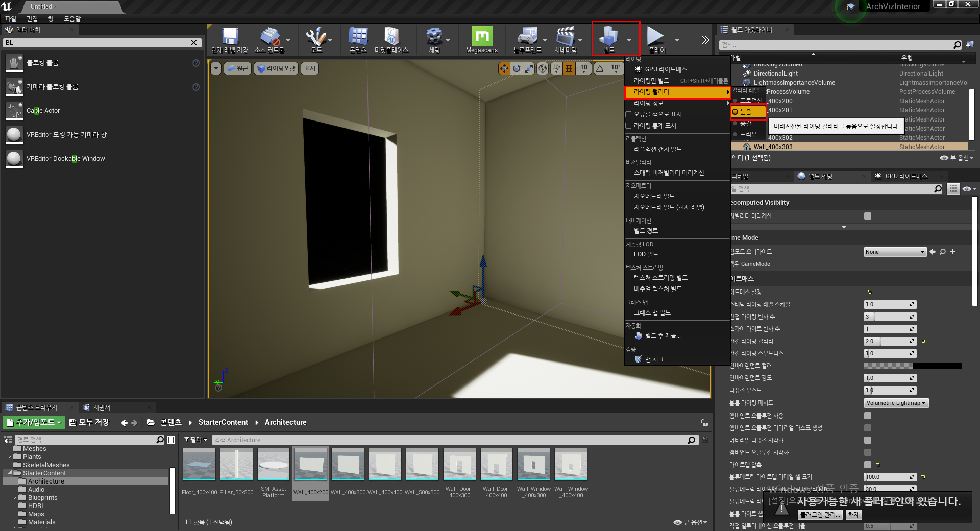
Task: Click the Settings (세팅) gear icon
Action: click(x=434, y=36)
